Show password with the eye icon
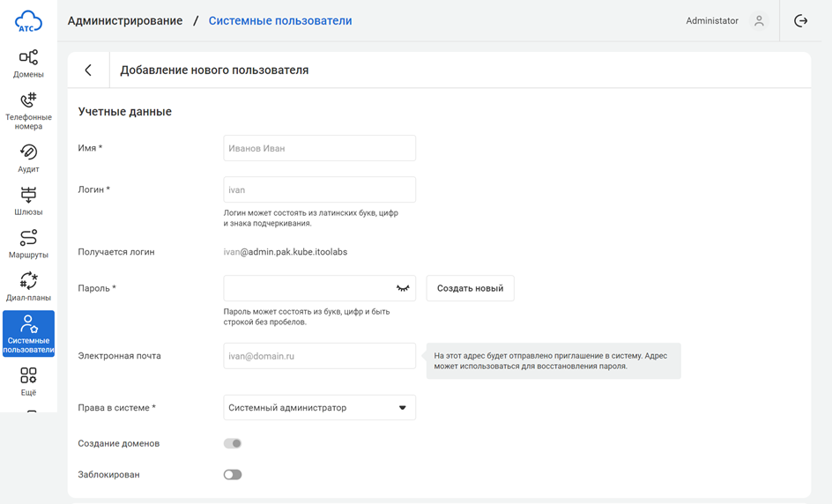 403,288
